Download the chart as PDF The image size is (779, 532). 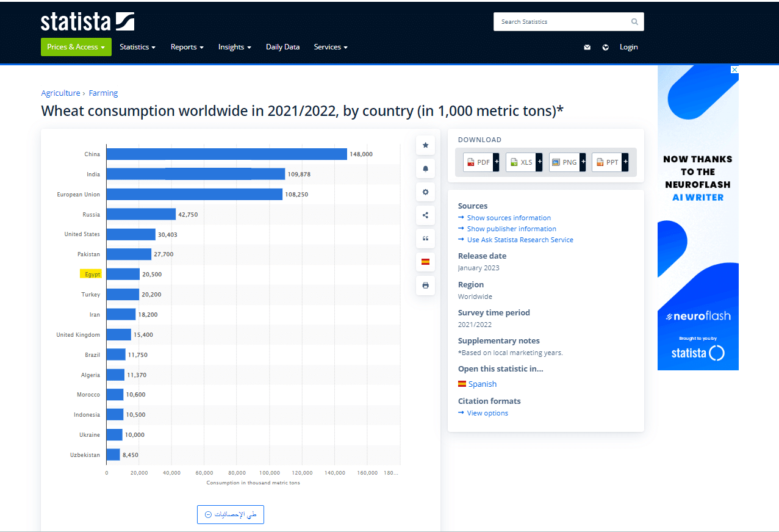[481, 162]
